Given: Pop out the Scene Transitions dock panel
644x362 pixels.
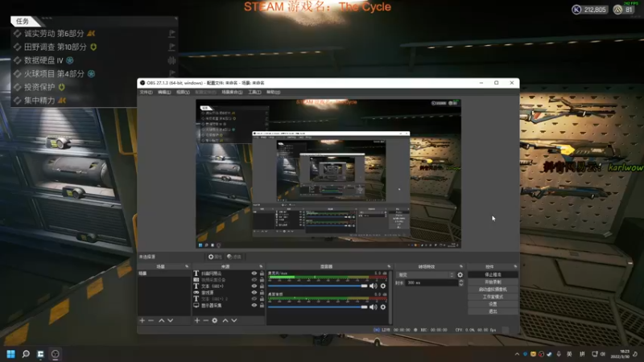Looking at the screenshot, I should [460, 267].
